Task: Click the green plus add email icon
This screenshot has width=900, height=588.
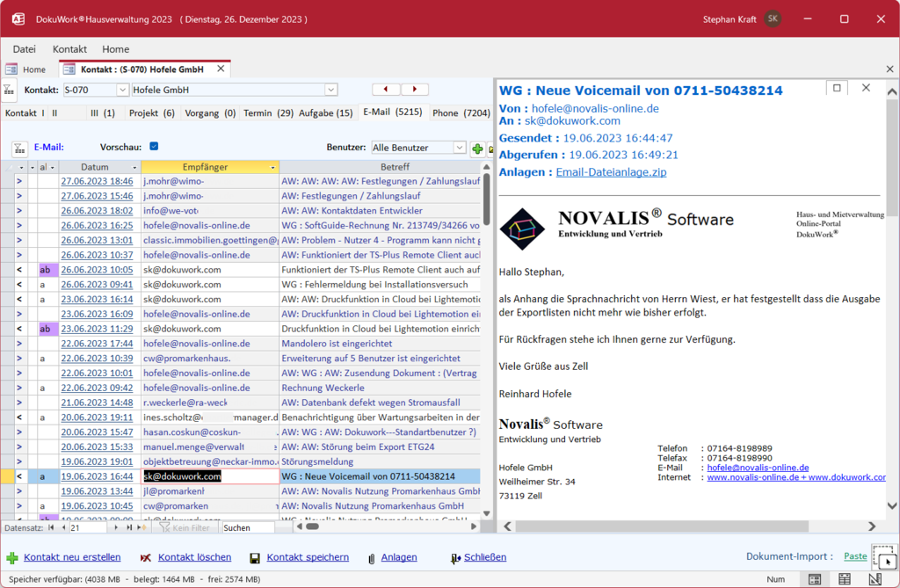Action: (x=477, y=149)
